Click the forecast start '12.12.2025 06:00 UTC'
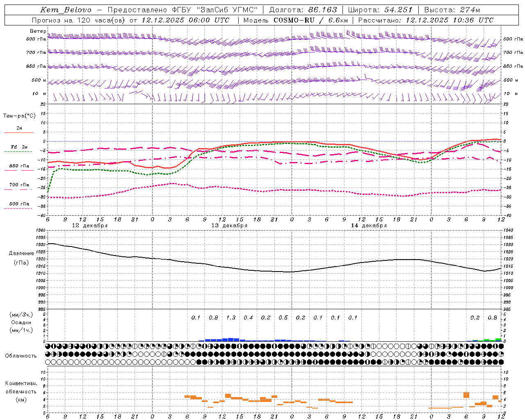 185,20
